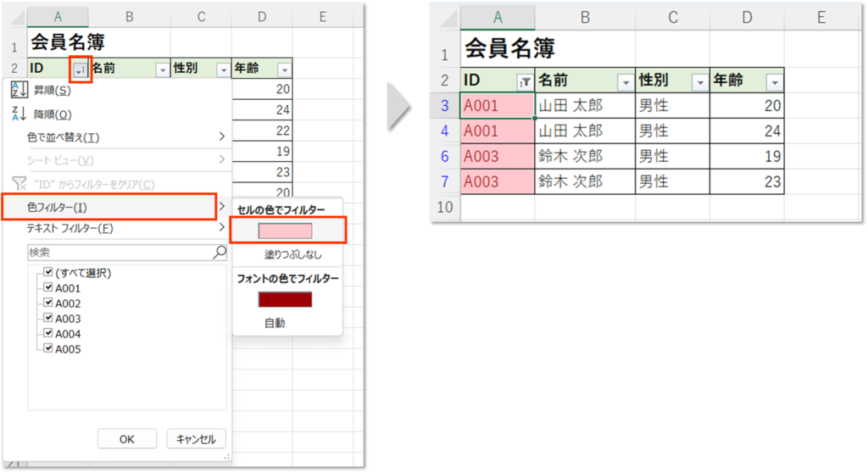The height and width of the screenshot is (473, 868).
Task: Toggle (すべて選択) checkbox
Action: click(x=48, y=272)
